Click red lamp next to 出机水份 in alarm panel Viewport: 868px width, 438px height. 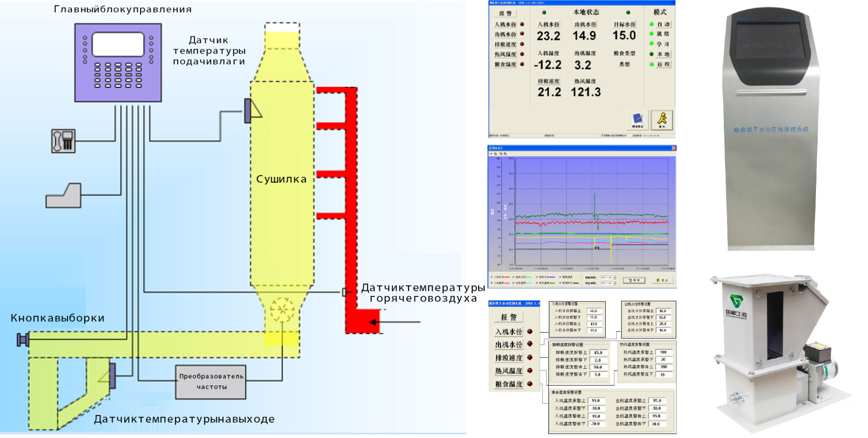tap(530, 344)
